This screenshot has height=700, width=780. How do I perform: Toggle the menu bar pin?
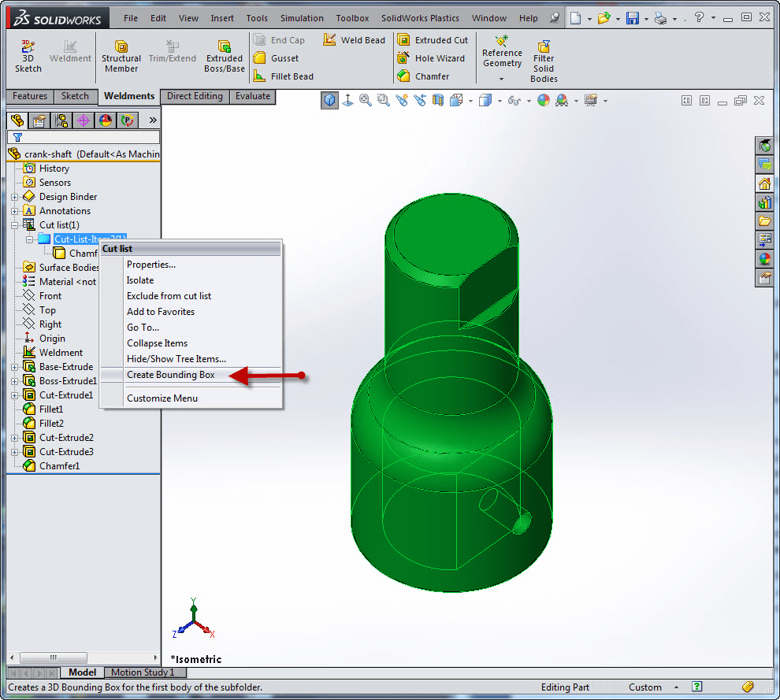point(555,18)
